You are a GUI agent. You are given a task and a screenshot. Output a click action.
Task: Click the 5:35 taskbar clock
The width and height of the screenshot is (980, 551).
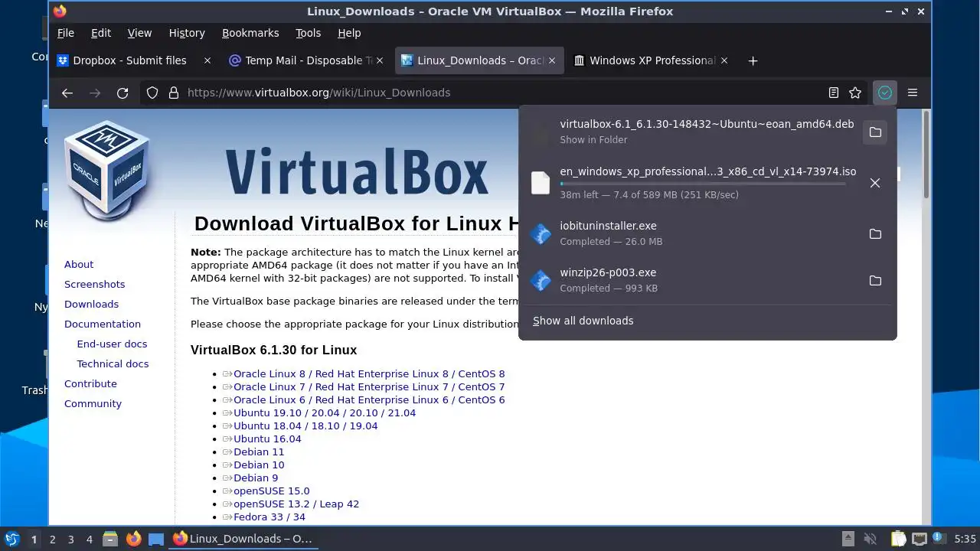pyautogui.click(x=965, y=539)
